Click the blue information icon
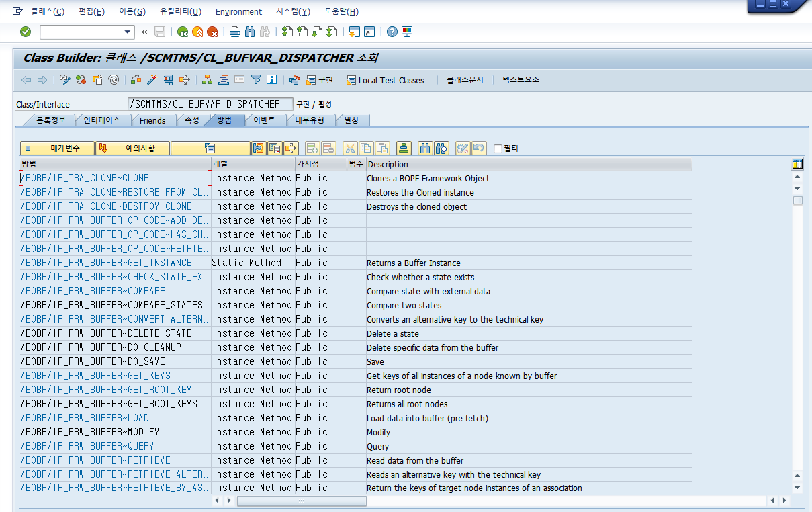Screen dimensions: 812x512 click(272, 79)
